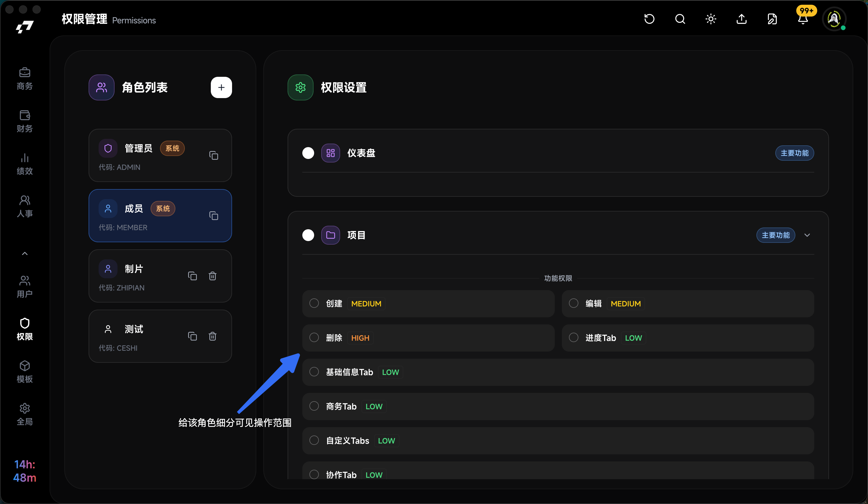Click the 角色列表 people icon
The width and height of the screenshot is (868, 504).
click(x=102, y=87)
